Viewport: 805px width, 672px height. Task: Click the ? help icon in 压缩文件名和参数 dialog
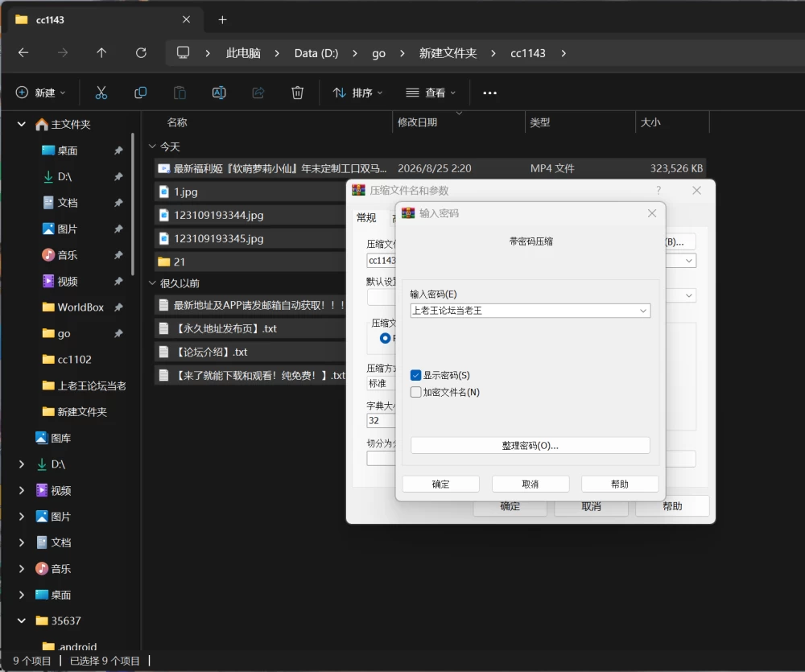658,191
